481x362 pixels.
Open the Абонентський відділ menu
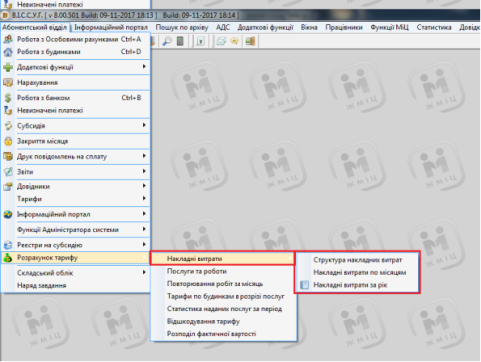35,27
